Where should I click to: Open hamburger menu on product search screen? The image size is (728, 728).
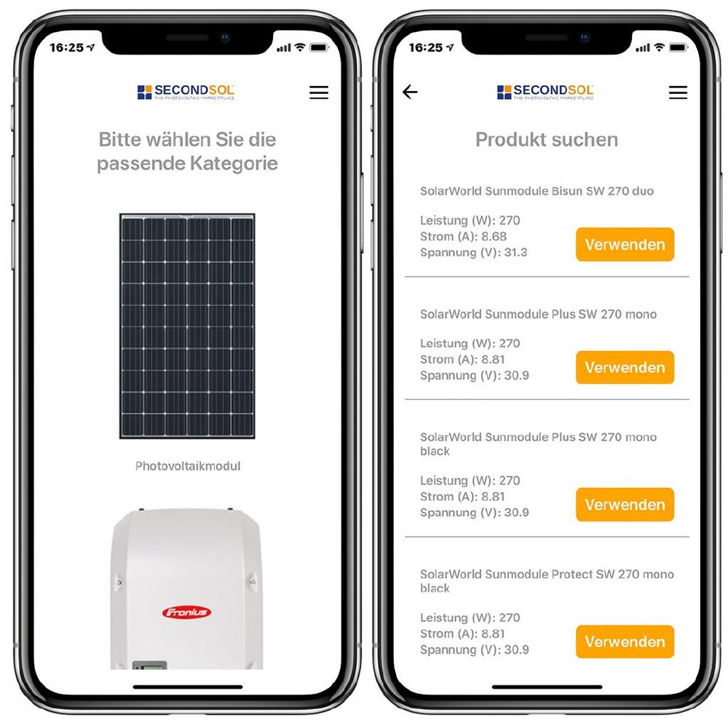[x=678, y=92]
